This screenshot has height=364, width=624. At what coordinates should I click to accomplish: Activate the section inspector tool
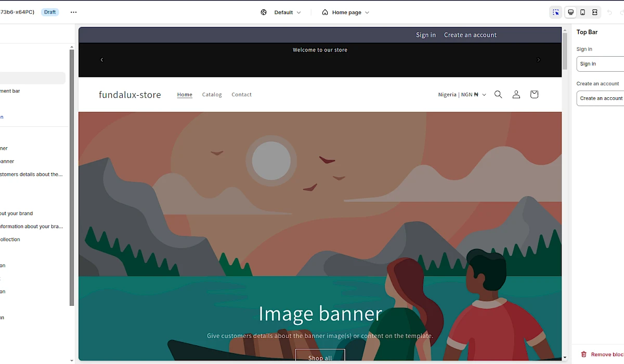(555, 11)
